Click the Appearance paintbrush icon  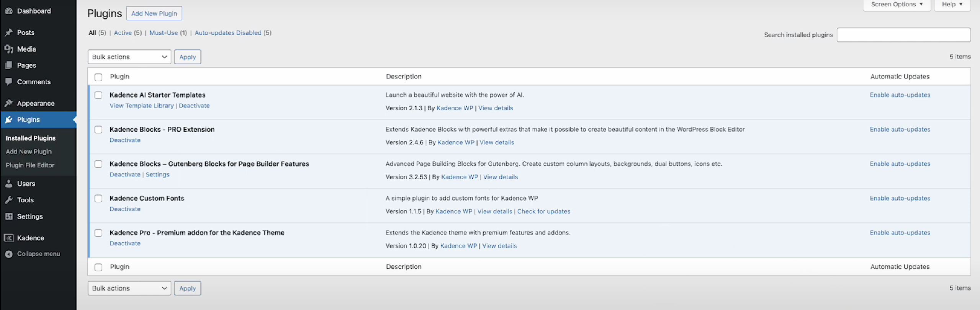pyautogui.click(x=9, y=103)
